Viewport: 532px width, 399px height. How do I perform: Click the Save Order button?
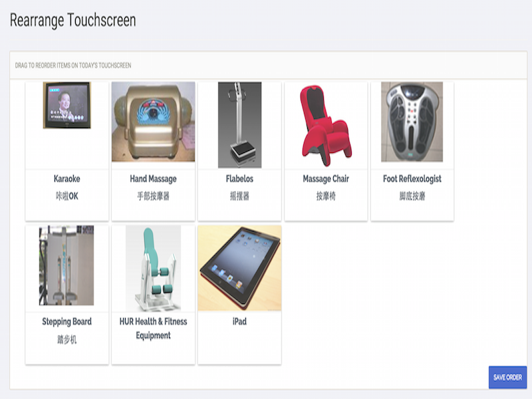coord(507,377)
